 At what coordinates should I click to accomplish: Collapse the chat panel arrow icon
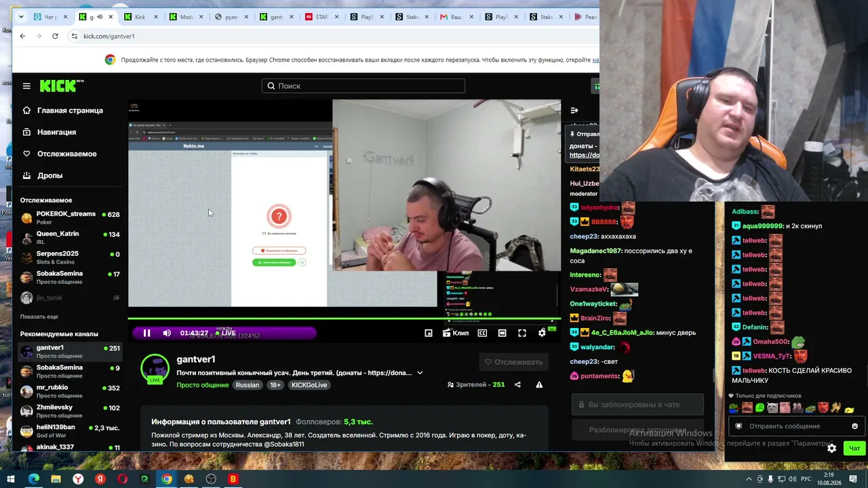pos(574,110)
